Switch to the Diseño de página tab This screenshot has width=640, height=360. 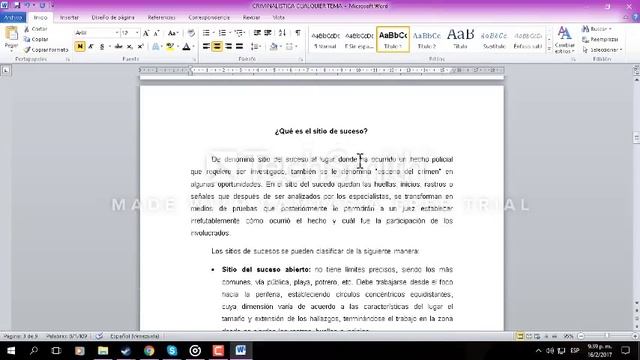point(113,18)
